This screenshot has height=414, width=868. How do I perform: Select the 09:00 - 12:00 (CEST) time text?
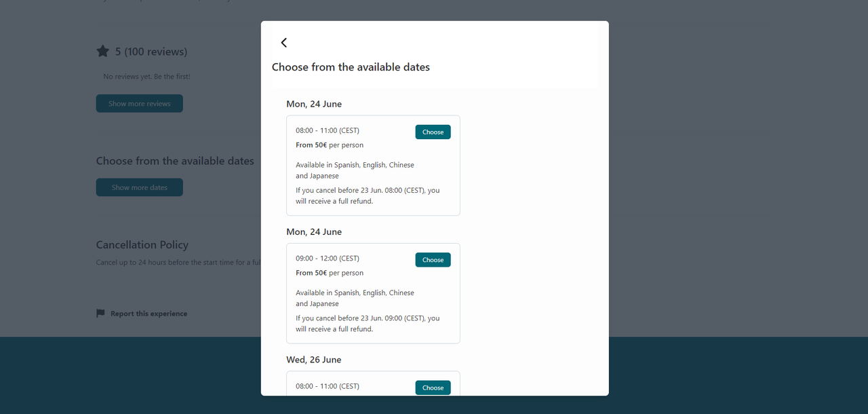click(328, 258)
